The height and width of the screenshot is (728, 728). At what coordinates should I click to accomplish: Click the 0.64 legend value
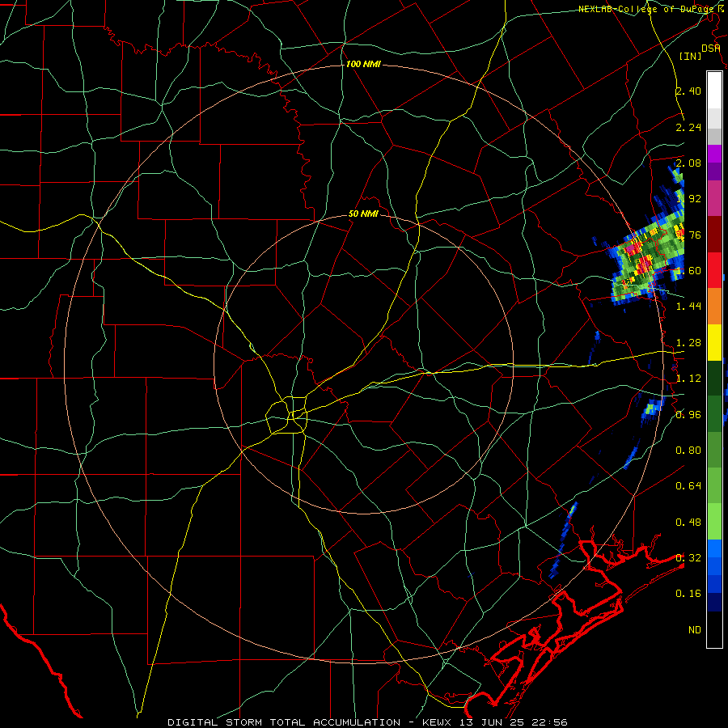coord(688,486)
